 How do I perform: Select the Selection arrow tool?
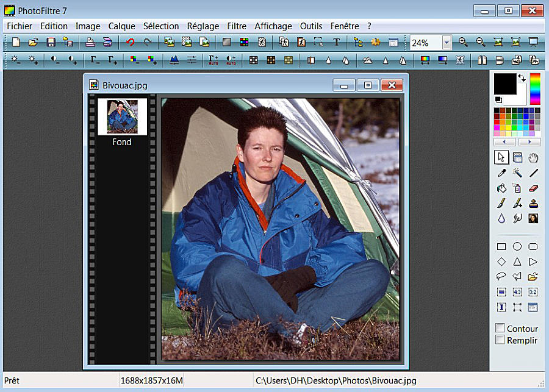tap(501, 158)
